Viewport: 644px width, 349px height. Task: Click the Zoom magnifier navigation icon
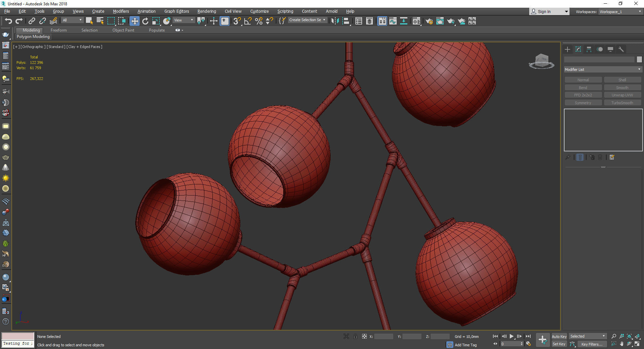pyautogui.click(x=614, y=336)
